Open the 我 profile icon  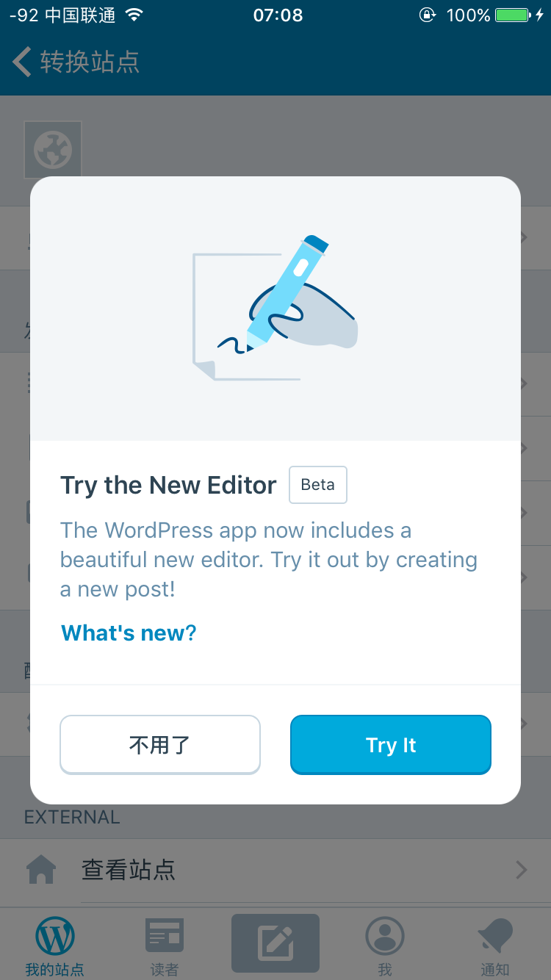pyautogui.click(x=385, y=937)
